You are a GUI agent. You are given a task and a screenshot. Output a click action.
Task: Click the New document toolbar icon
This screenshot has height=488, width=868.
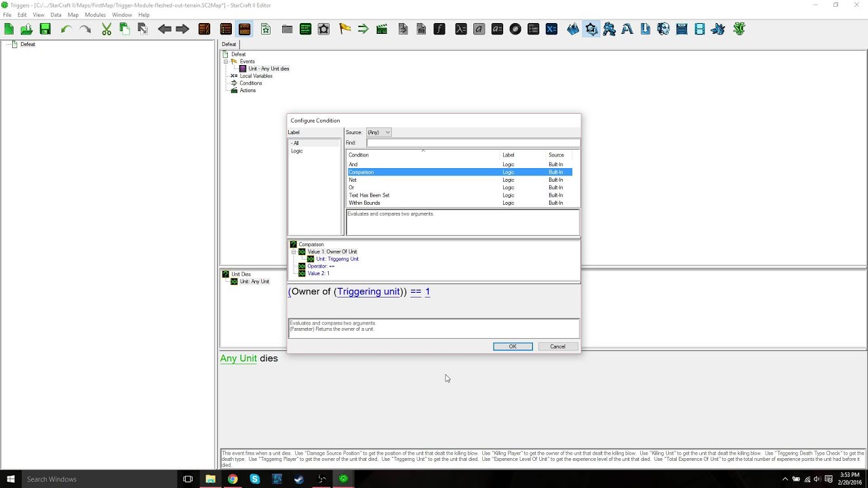[9, 29]
